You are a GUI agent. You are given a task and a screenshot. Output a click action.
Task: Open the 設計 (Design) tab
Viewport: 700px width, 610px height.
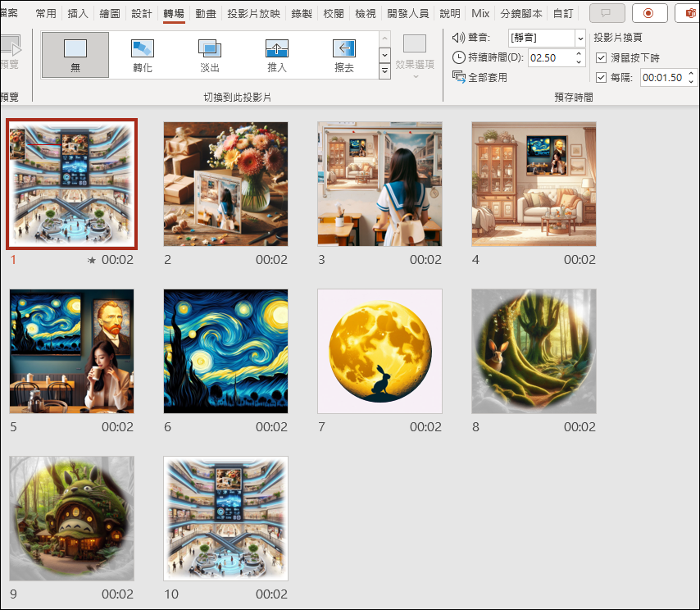[142, 13]
